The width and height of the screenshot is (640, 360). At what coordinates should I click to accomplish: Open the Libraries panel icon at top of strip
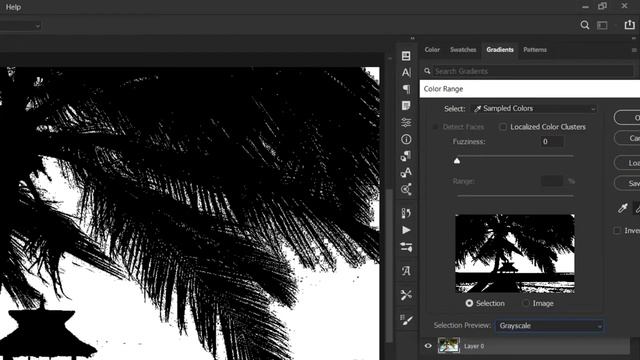(x=406, y=56)
